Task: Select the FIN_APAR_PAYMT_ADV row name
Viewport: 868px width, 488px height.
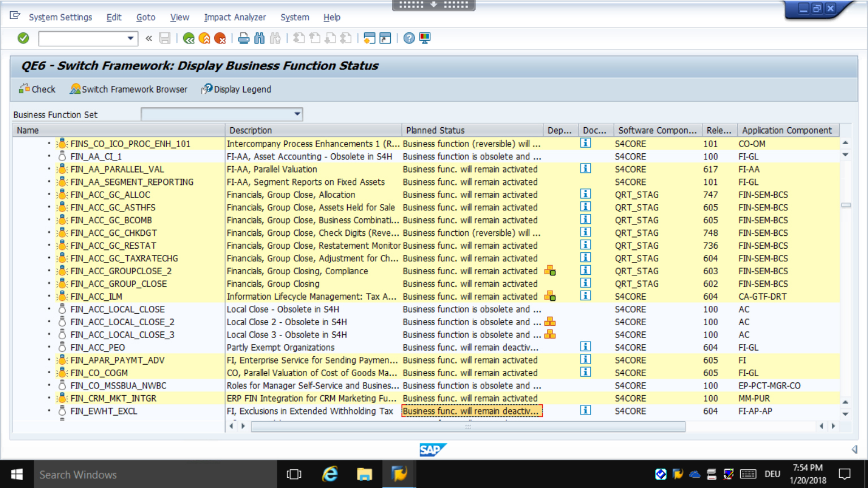Action: [118, 360]
